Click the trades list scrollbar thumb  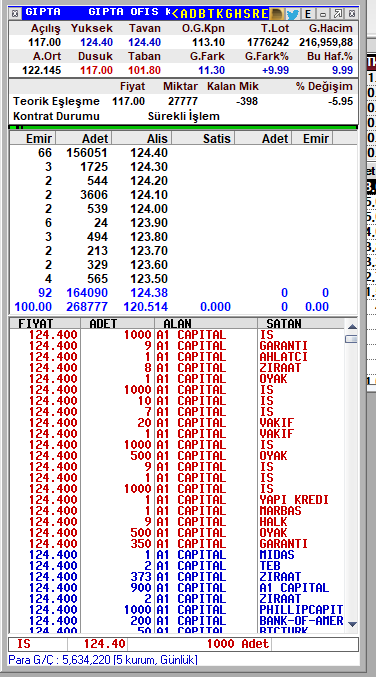coord(351,339)
